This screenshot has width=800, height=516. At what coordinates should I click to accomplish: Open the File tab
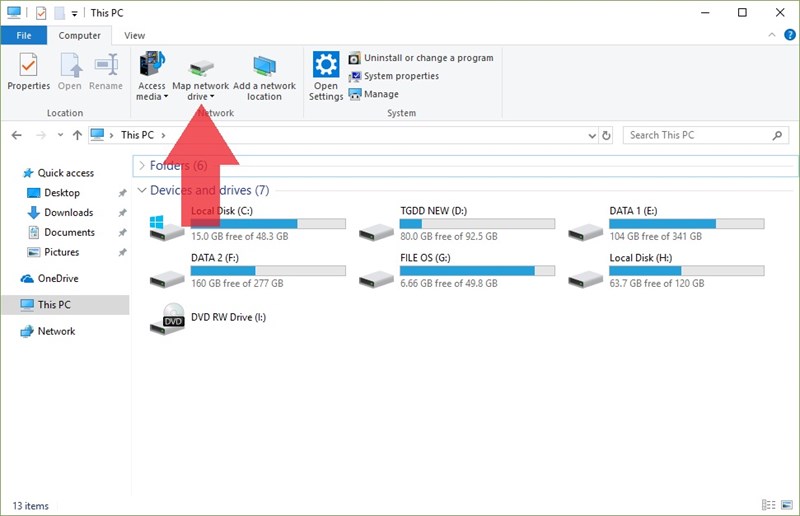[23, 35]
